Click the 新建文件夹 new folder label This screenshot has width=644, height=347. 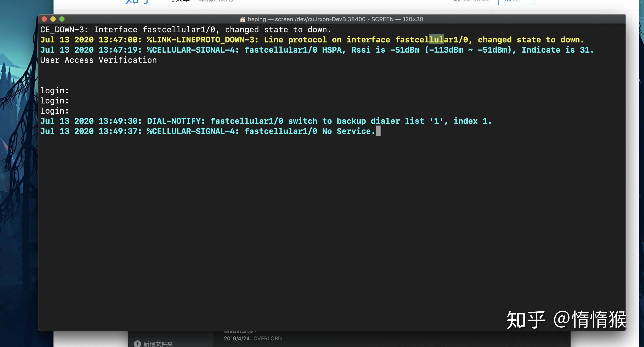(158, 344)
